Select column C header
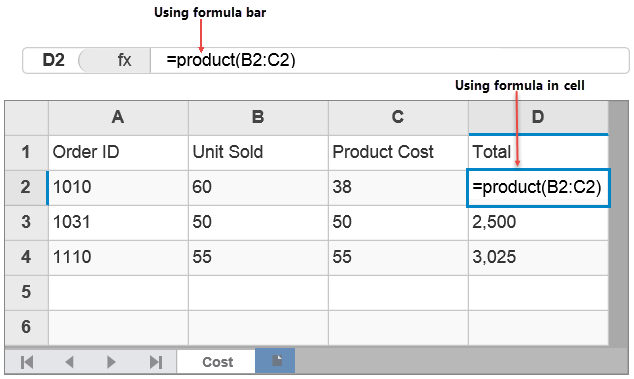Image resolution: width=634 pixels, height=379 pixels. tap(398, 117)
